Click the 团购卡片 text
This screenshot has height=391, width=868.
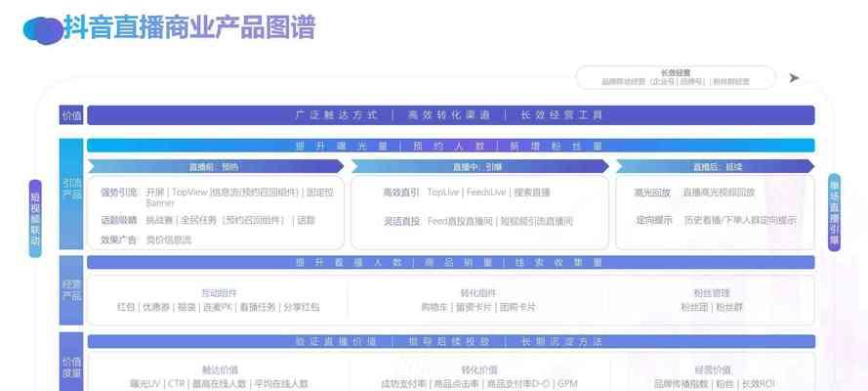(517, 307)
